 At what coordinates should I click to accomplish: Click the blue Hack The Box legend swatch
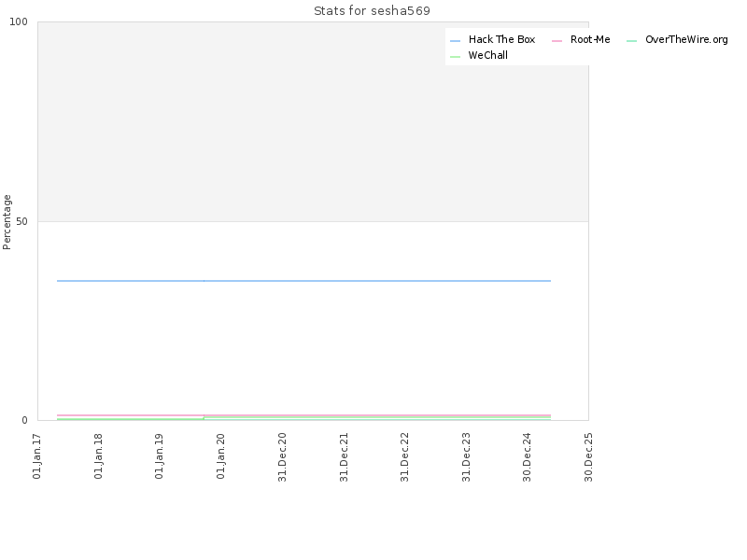(456, 41)
